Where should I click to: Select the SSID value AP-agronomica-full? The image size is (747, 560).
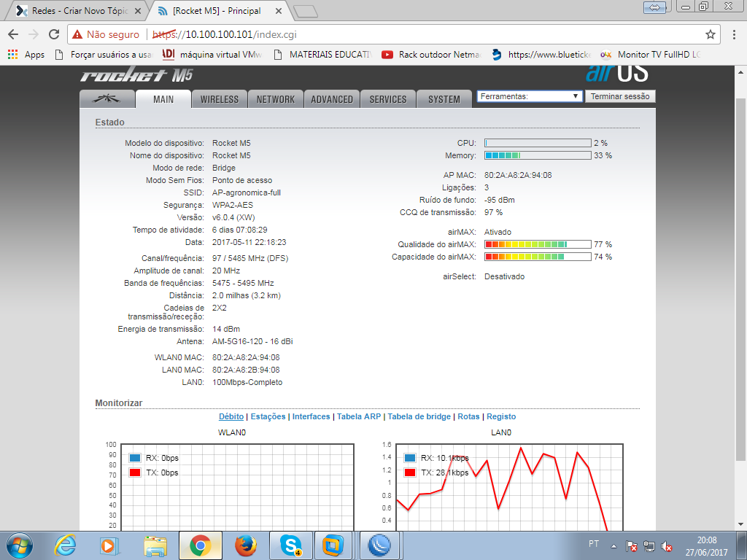tap(247, 192)
